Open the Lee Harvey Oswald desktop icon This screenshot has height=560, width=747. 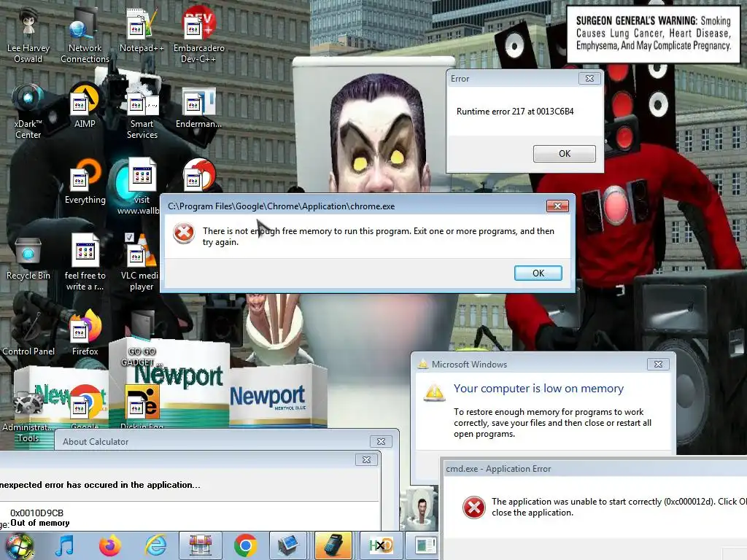tap(28, 36)
